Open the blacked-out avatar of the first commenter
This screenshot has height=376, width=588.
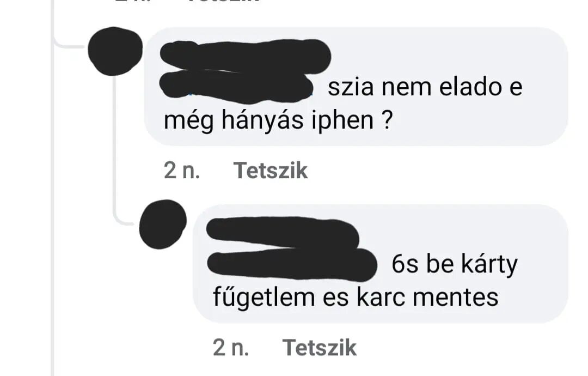point(115,51)
